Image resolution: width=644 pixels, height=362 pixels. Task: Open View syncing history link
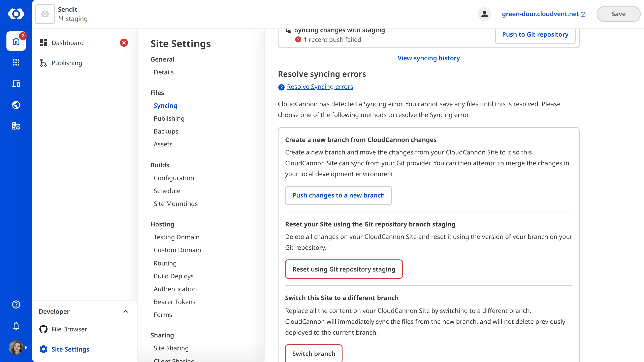point(428,58)
